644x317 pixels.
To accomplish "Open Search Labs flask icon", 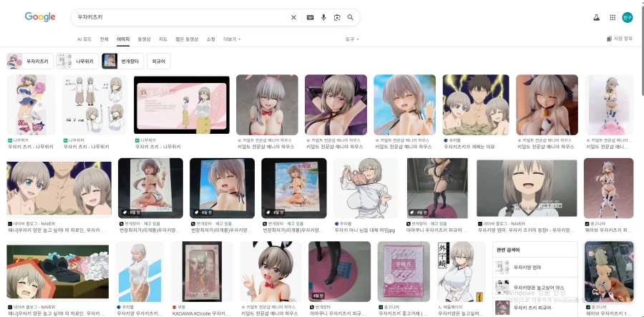I will (596, 17).
